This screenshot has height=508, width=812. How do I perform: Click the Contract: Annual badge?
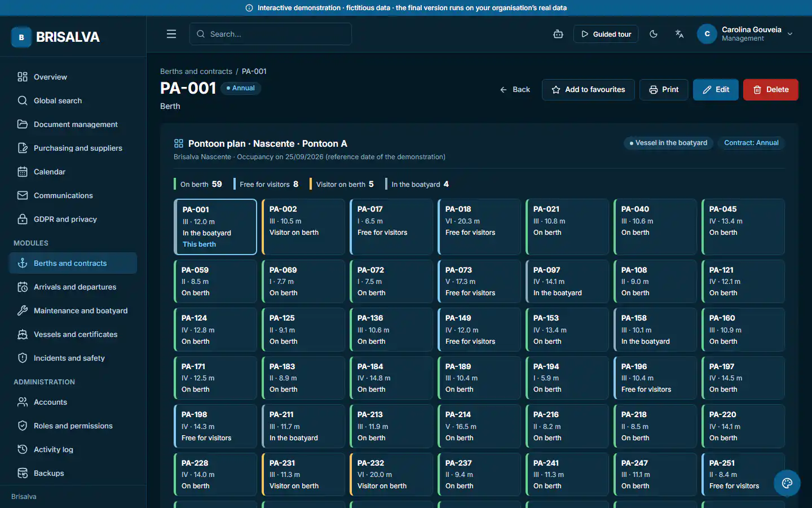(x=751, y=143)
